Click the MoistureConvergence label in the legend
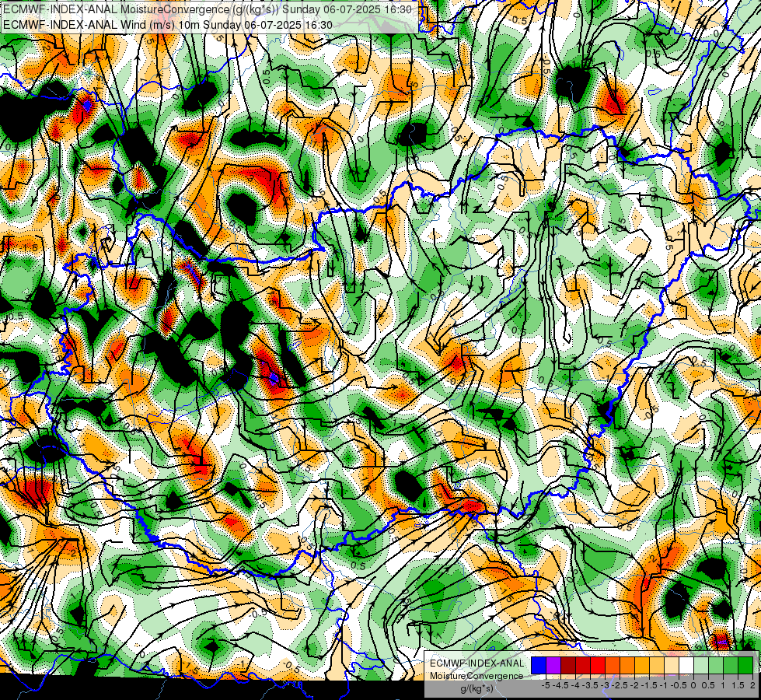Viewport: 761px width, 700px height. pos(476,676)
